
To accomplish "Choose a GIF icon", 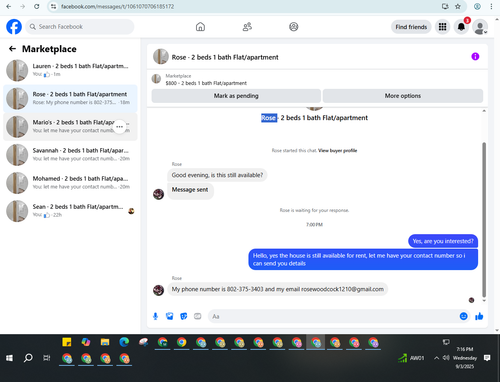I will coord(198,316).
